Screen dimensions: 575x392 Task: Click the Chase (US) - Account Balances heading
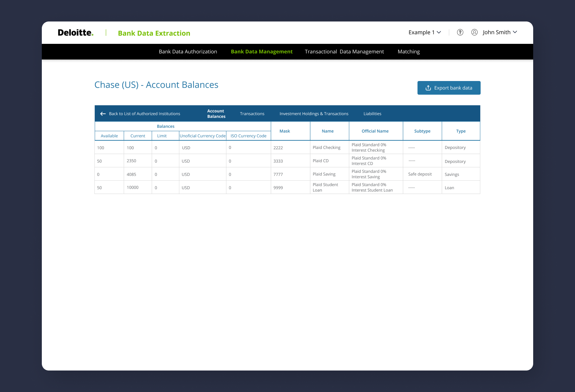coord(156,85)
